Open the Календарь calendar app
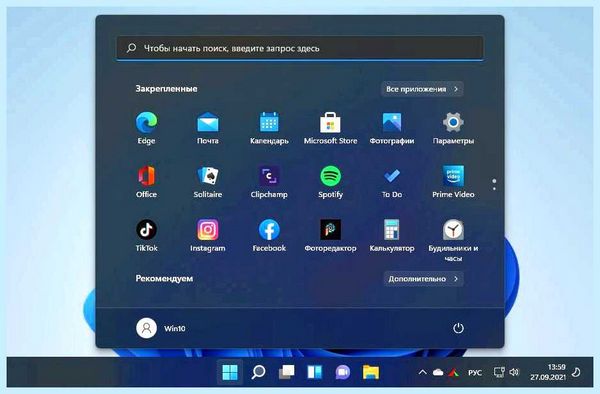The image size is (600, 394). [x=269, y=128]
